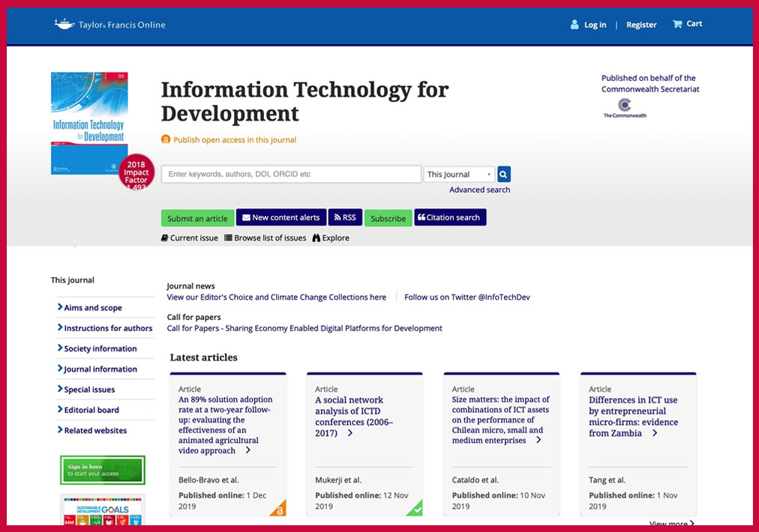Screen dimensions: 759x532
Task: Expand Journal information chevron
Action: (x=60, y=369)
